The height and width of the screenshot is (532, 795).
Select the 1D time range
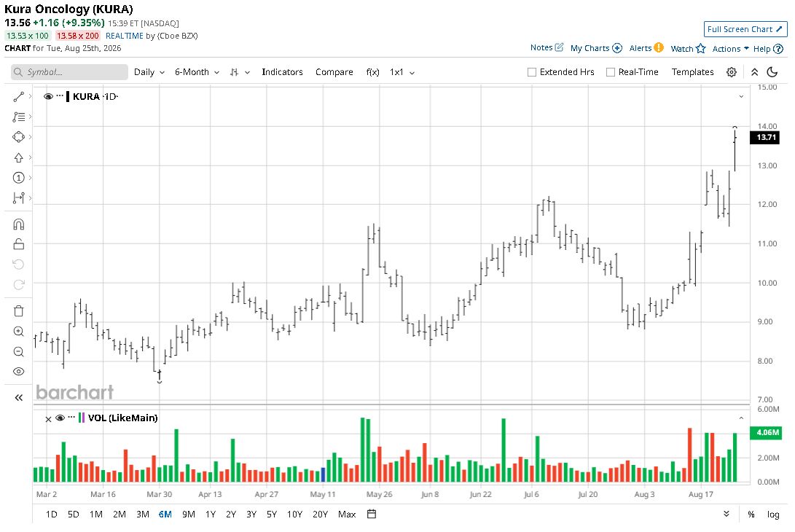tap(52, 515)
